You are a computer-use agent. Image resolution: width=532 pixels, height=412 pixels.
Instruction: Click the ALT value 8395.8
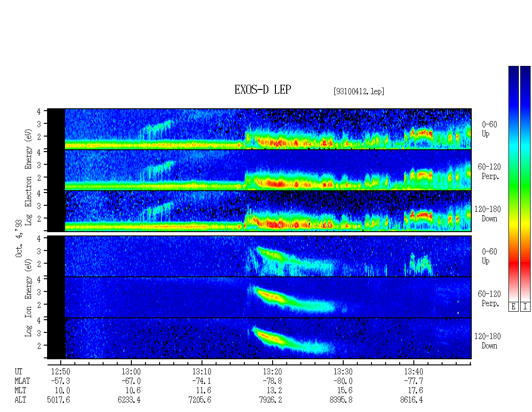341,400
